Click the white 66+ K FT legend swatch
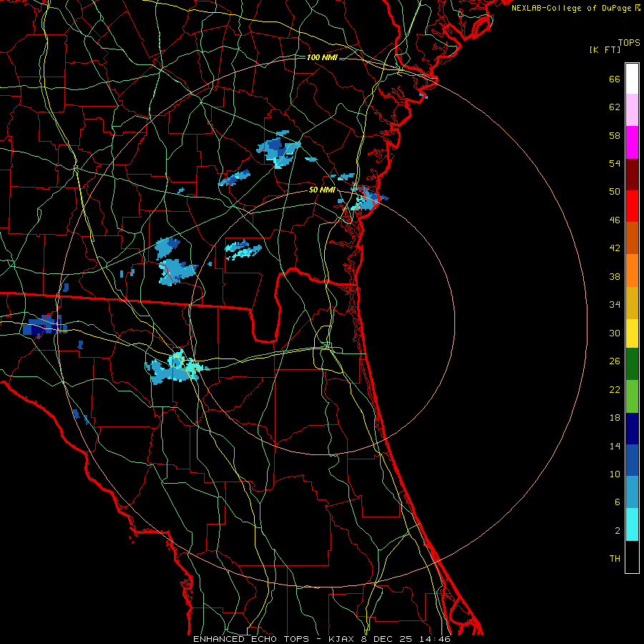644x644 pixels. (x=632, y=79)
